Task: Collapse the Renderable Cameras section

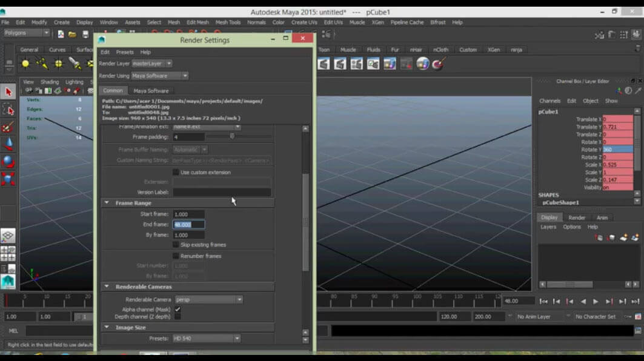Action: (x=107, y=286)
